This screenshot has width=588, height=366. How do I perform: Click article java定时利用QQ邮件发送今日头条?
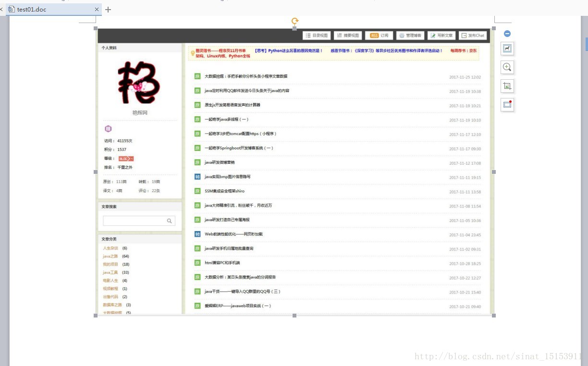click(x=247, y=91)
